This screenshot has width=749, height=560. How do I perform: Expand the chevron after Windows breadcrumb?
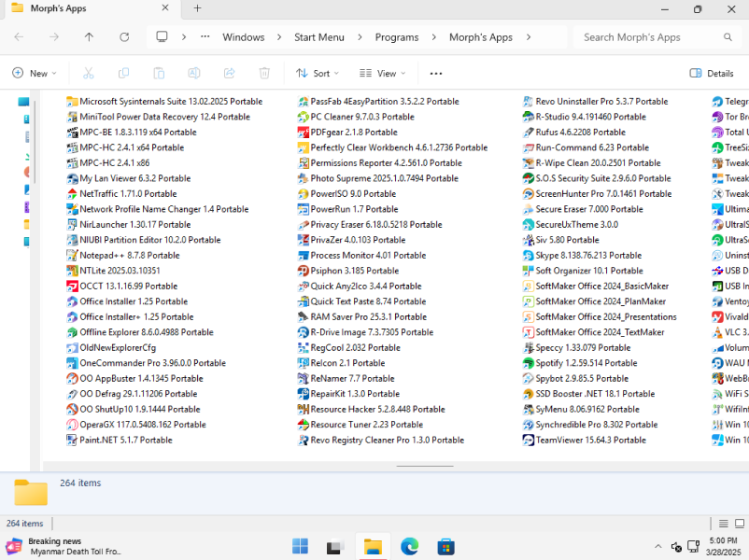pos(279,36)
